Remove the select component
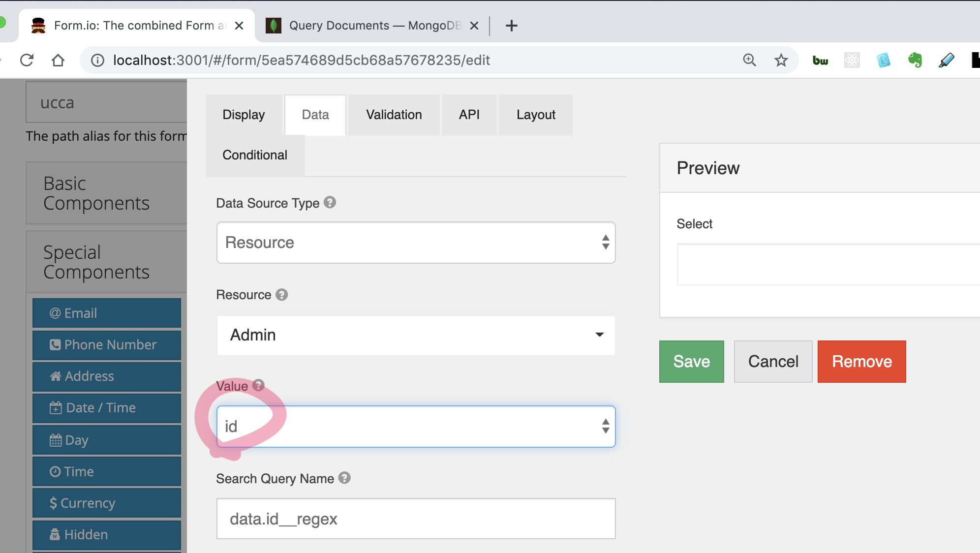This screenshot has height=553, width=980. click(861, 362)
